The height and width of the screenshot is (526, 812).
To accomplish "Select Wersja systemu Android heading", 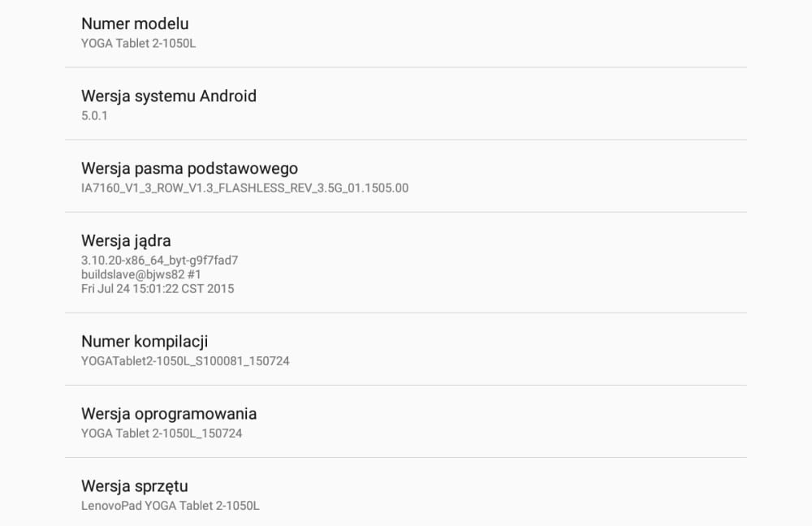I will point(169,97).
